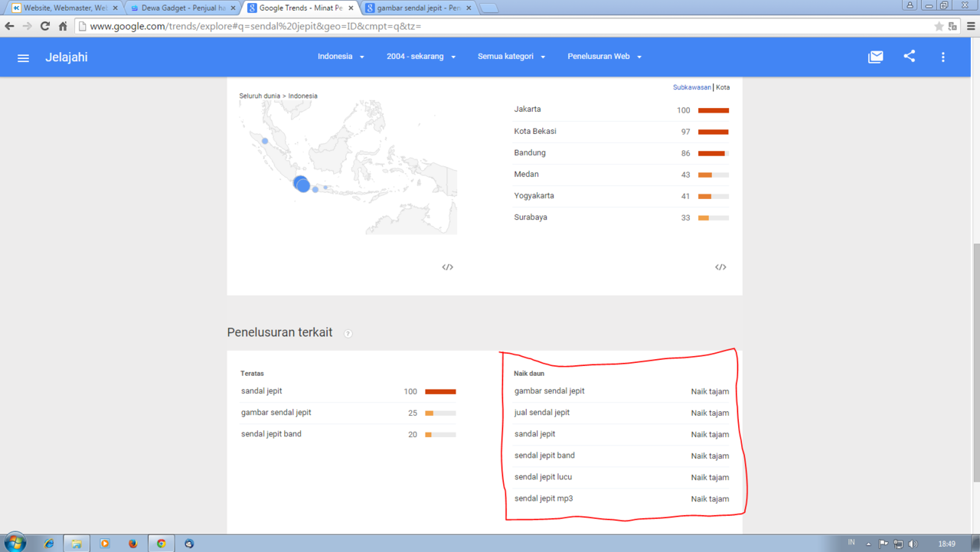Click the extension icon beside the bookmark star
The image size is (980, 552).
[x=953, y=26]
